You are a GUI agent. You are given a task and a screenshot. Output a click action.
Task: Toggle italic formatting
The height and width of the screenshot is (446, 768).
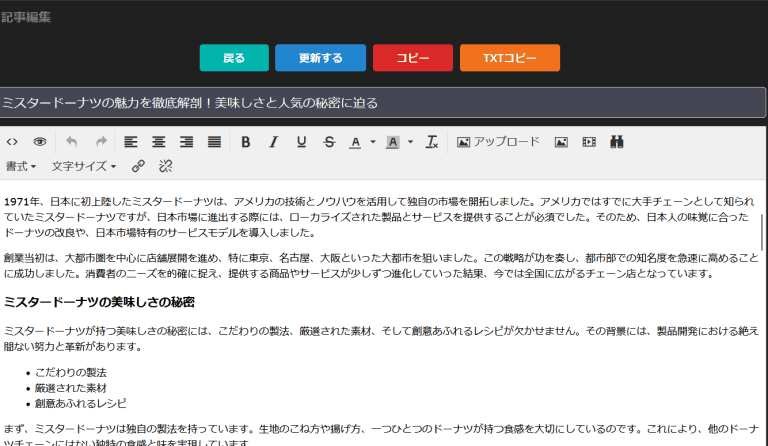273,142
